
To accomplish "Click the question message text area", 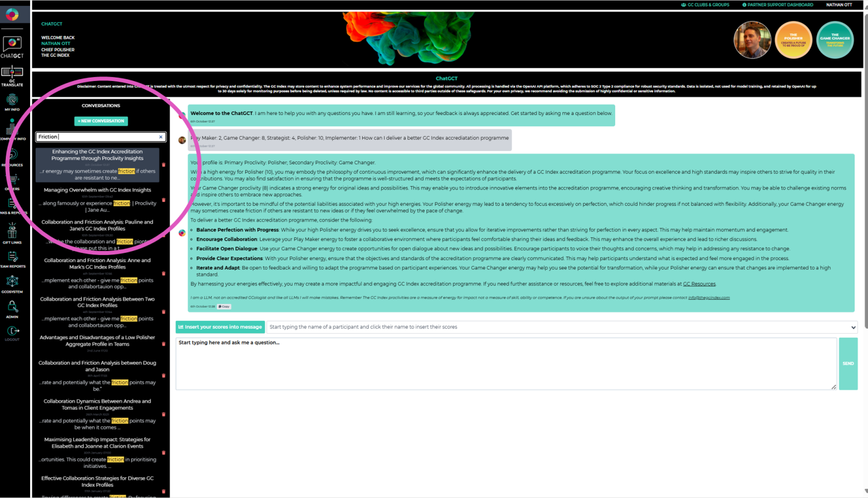I will (x=506, y=363).
